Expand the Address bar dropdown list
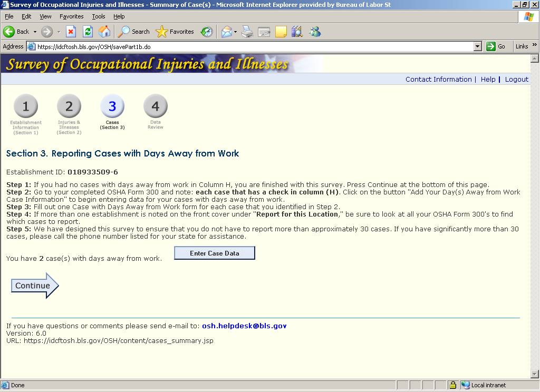The image size is (540, 392). tap(478, 46)
